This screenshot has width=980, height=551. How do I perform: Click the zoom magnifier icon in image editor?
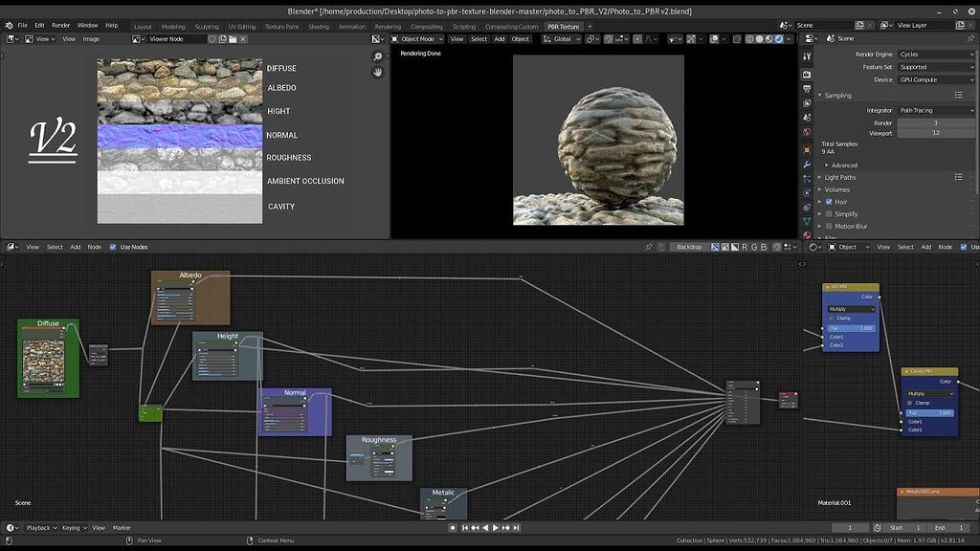click(377, 56)
